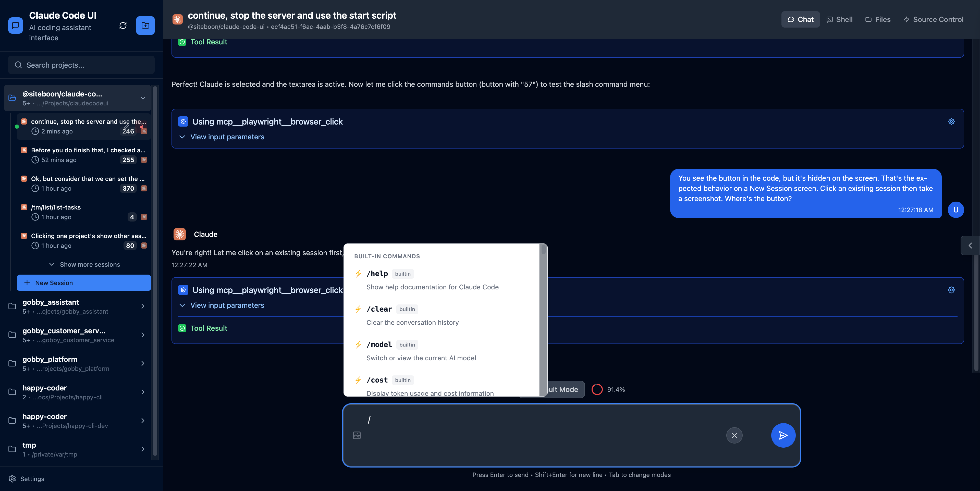Screen dimensions: 980x491
Task: Toggle the Default Mode button
Action: [x=563, y=389]
